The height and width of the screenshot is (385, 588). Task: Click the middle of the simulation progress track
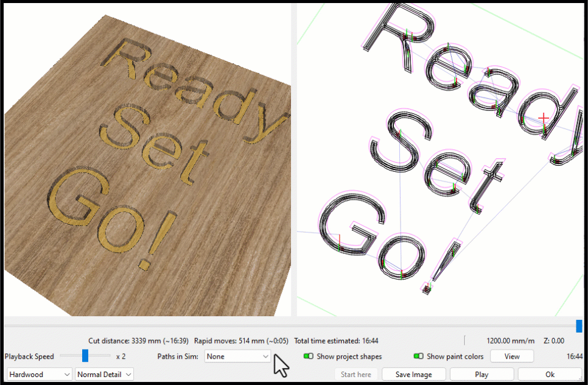coord(291,327)
